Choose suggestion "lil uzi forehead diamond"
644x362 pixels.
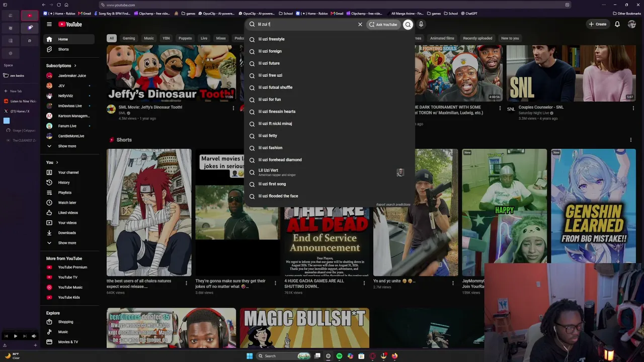[330, 160]
